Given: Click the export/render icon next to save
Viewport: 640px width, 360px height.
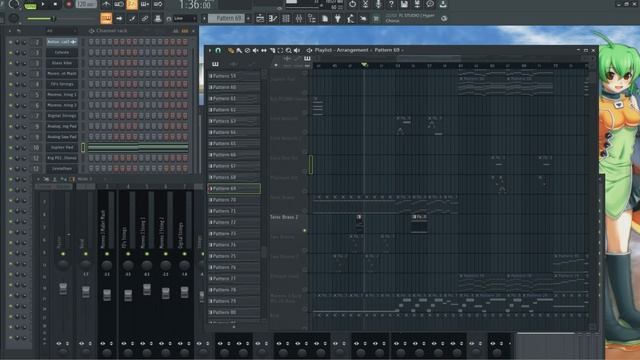Looking at the screenshot, I should (417, 4).
